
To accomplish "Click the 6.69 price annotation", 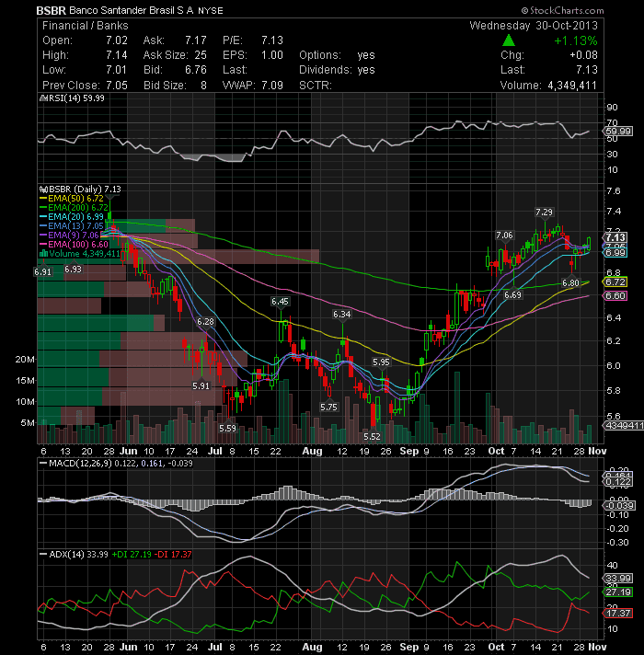I will tap(512, 295).
